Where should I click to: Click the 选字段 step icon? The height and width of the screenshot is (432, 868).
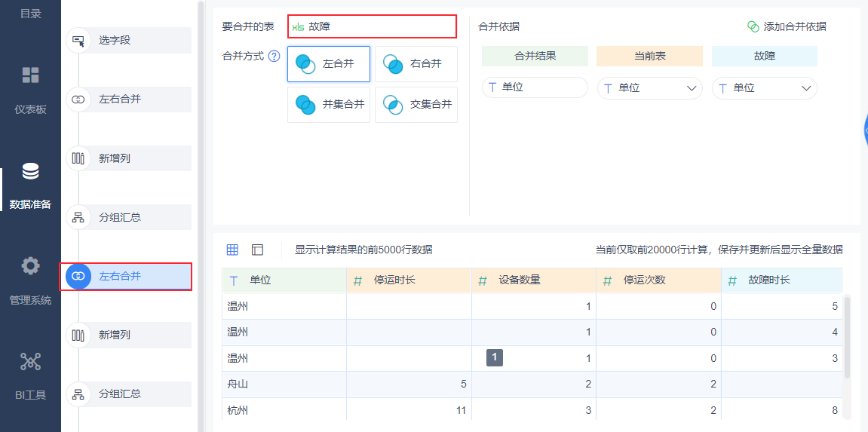tap(78, 40)
